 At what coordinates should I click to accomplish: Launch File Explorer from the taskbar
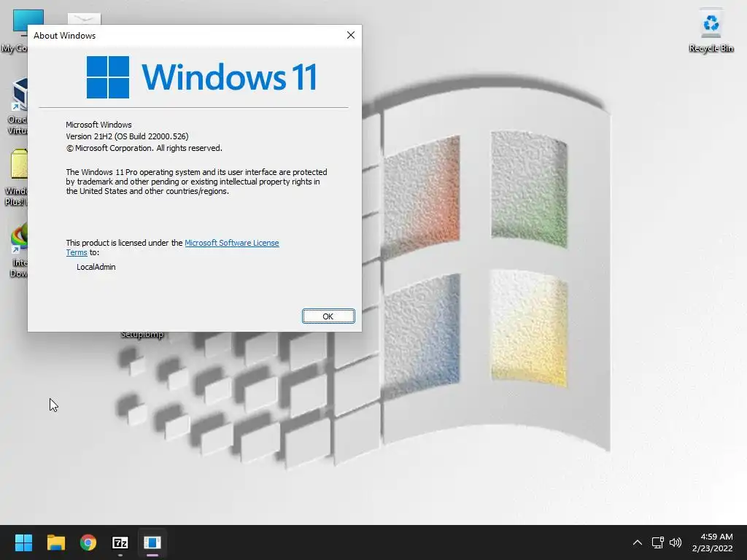pyautogui.click(x=56, y=542)
